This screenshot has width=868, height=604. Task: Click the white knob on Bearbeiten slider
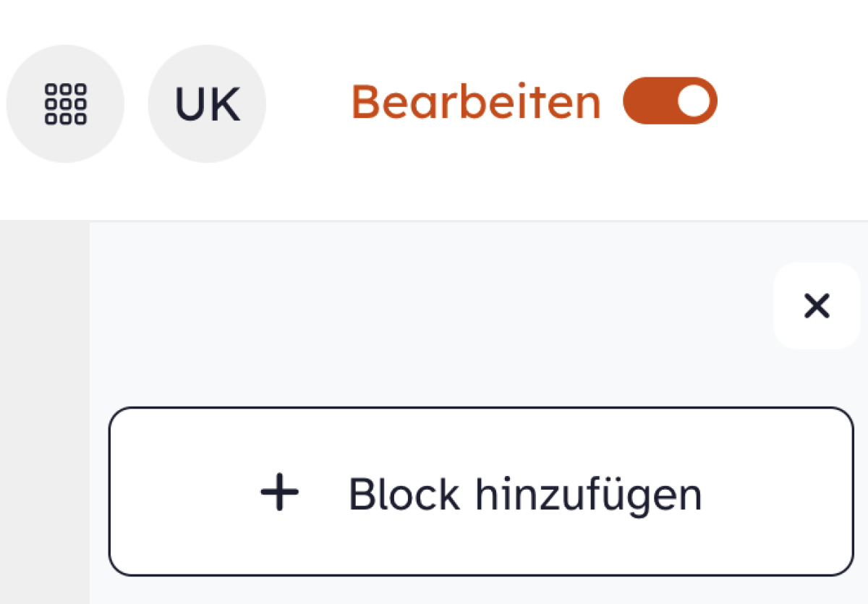click(x=694, y=101)
